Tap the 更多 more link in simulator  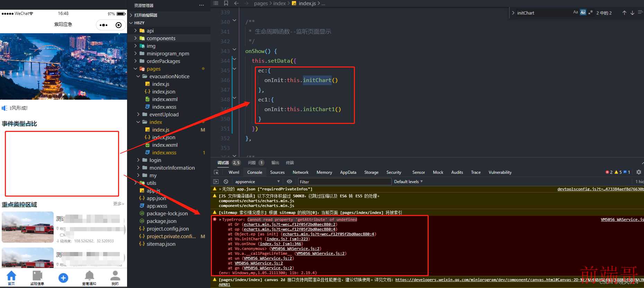coord(118,204)
